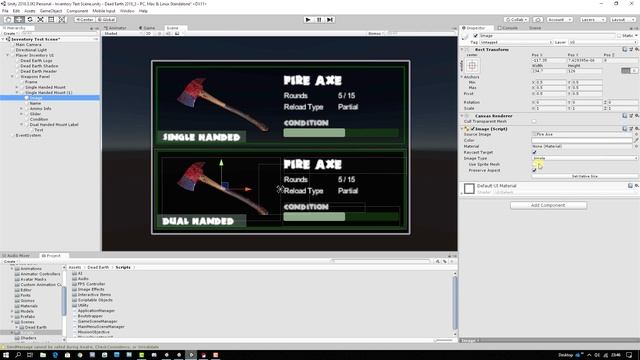Image resolution: width=640 pixels, height=360 pixels.
Task: Select EventSystem in Hierarchy
Action: (x=28, y=135)
